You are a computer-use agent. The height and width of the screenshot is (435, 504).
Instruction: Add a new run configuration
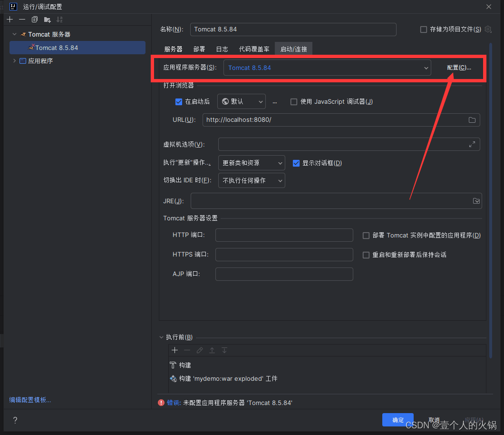[x=10, y=20]
